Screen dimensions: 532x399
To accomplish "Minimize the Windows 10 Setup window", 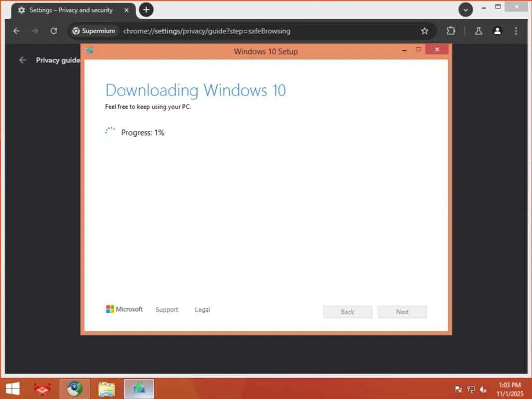I will 404,50.
